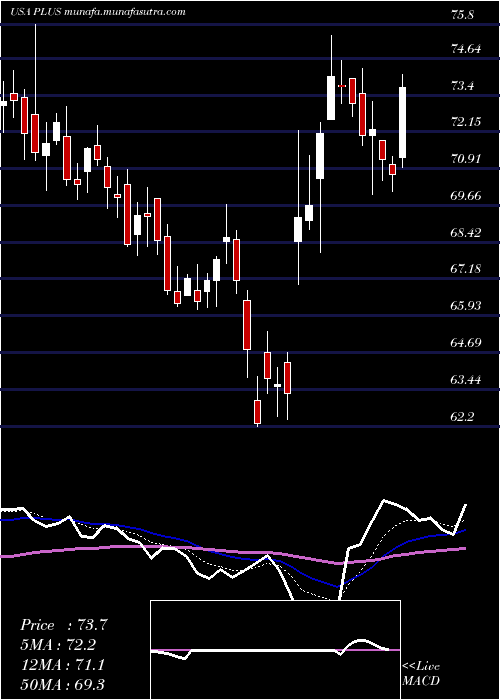Select the 62.2 price axis label
500x700 pixels.
[462, 417]
